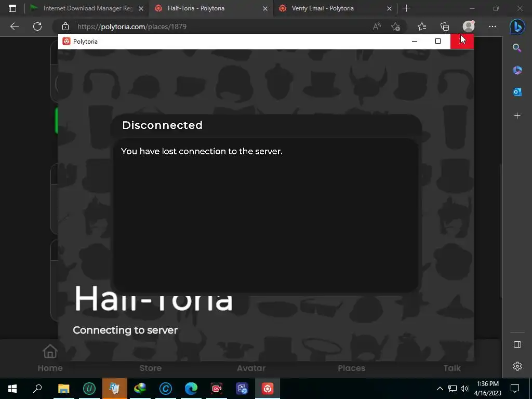Open the browser profile avatar
532x399 pixels.
pyautogui.click(x=469, y=26)
